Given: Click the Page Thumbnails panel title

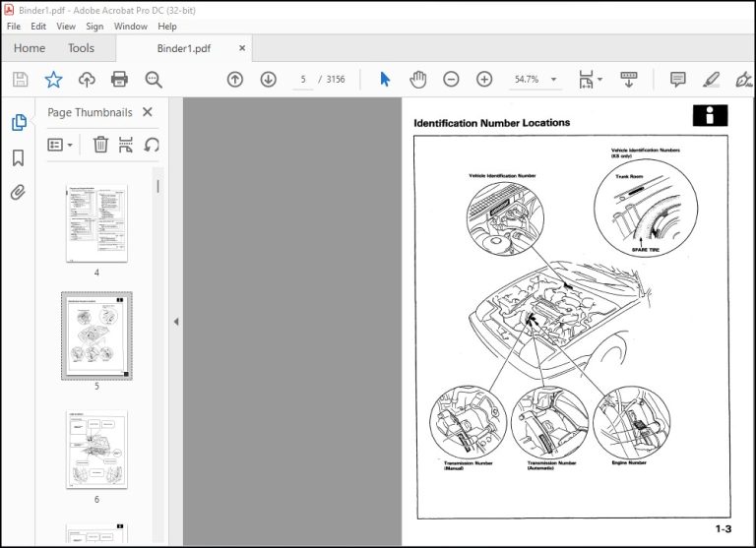Looking at the screenshot, I should [x=90, y=112].
